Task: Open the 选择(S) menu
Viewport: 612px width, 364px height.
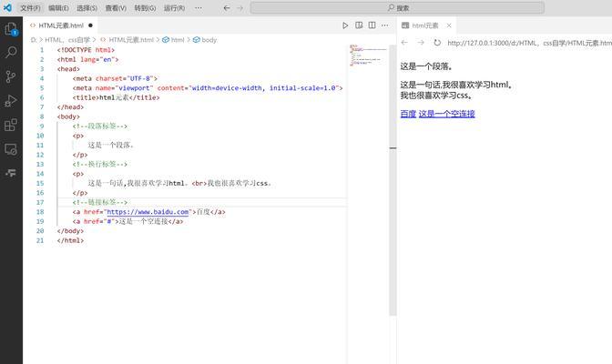Action: 87,8
